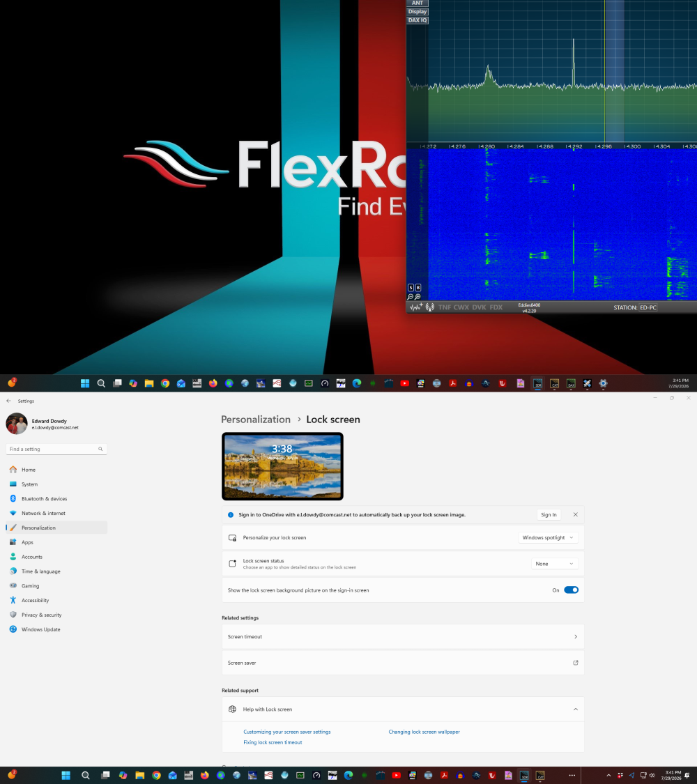Click the network display icon in system tray
The image size is (697, 784).
coord(643,776)
